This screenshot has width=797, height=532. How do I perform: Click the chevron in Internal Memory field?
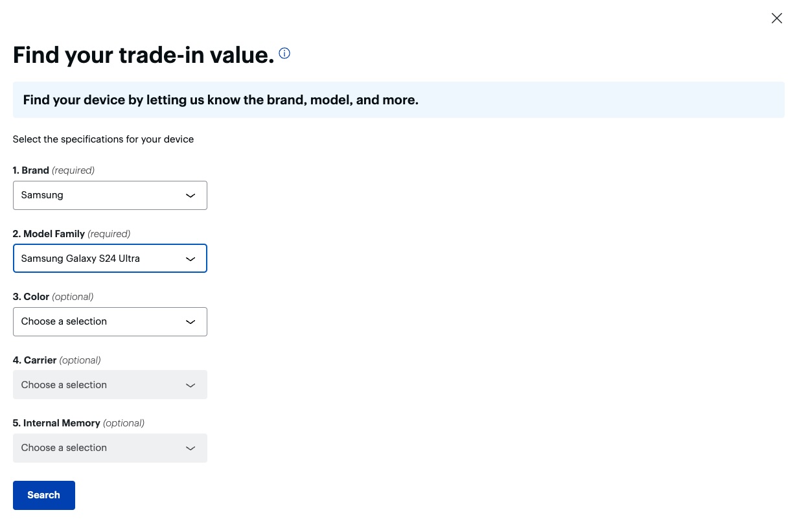[191, 448]
